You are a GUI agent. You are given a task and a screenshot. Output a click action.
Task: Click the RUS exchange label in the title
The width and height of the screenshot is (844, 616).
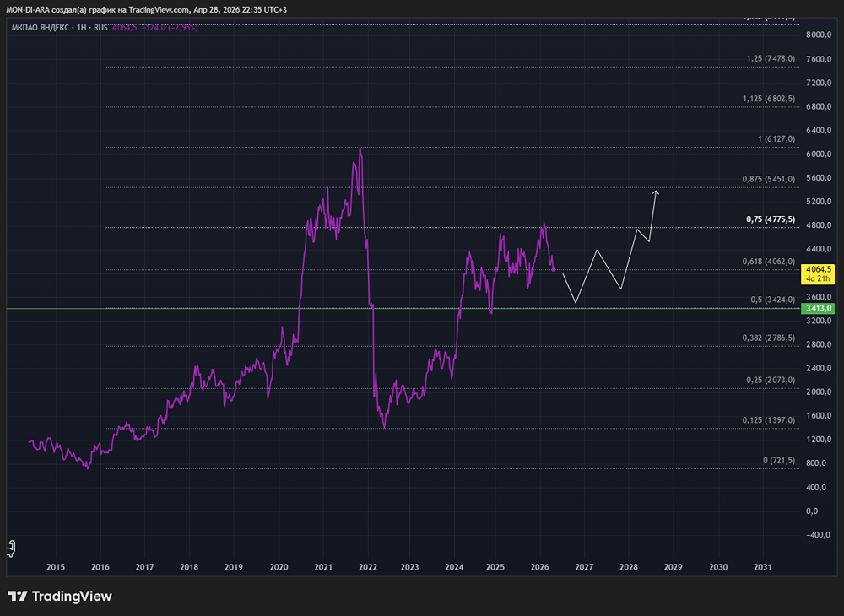tap(100, 28)
